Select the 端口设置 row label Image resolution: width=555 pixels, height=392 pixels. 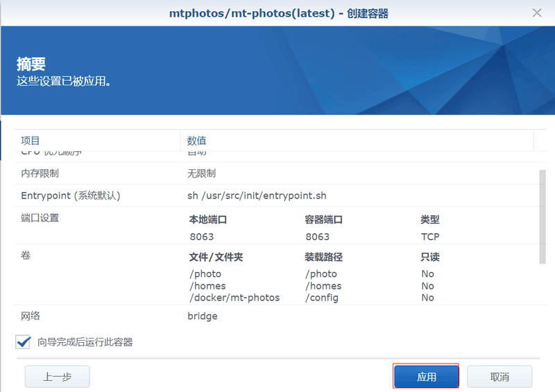pyautogui.click(x=40, y=218)
